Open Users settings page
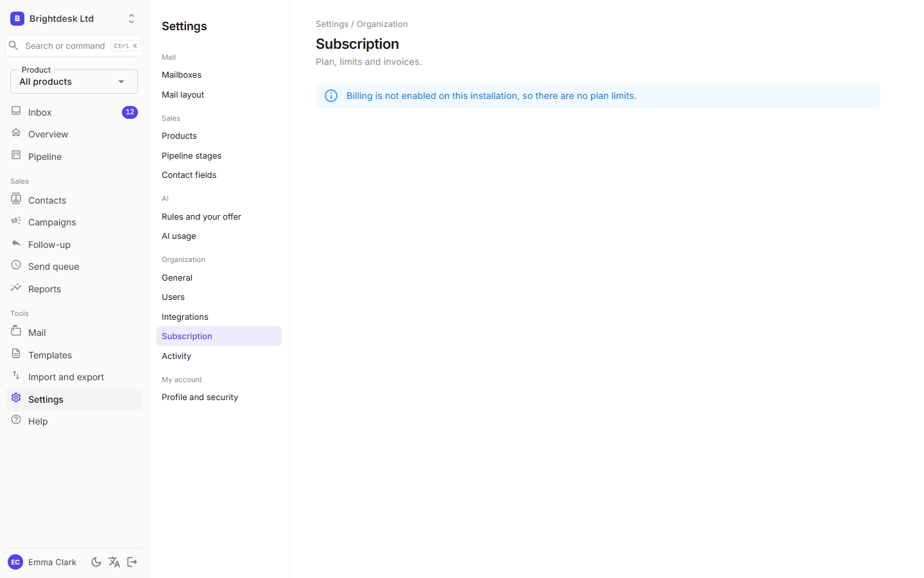The width and height of the screenshot is (924, 578). point(219,297)
